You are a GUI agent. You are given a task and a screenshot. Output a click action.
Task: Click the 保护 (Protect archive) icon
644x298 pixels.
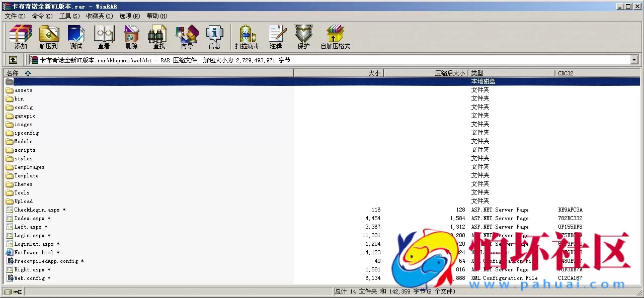point(303,35)
